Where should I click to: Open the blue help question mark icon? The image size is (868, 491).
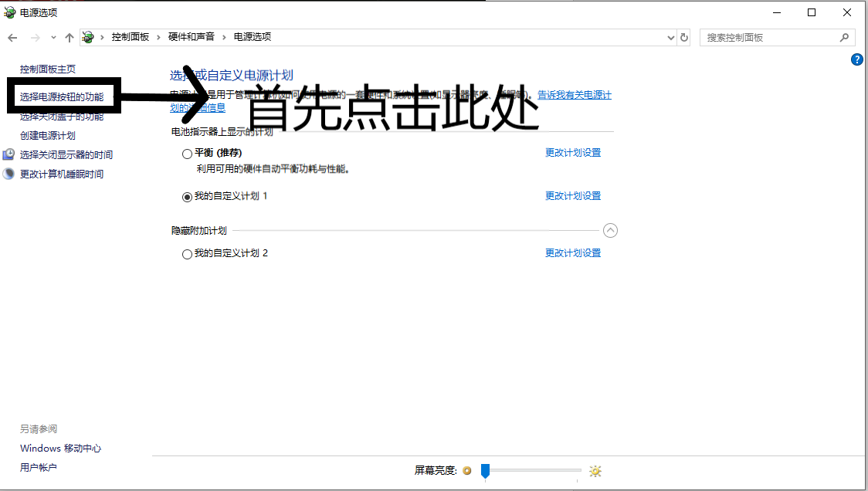[856, 59]
